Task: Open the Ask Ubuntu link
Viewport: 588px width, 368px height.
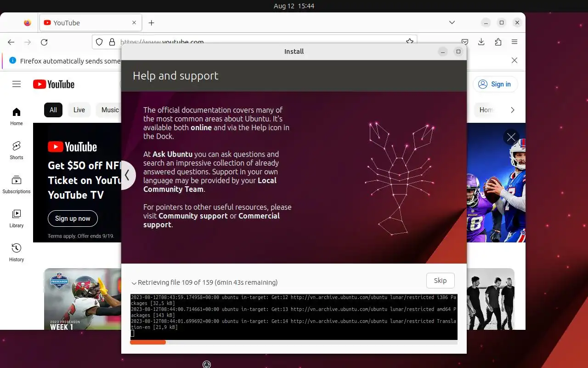Action: click(172, 154)
